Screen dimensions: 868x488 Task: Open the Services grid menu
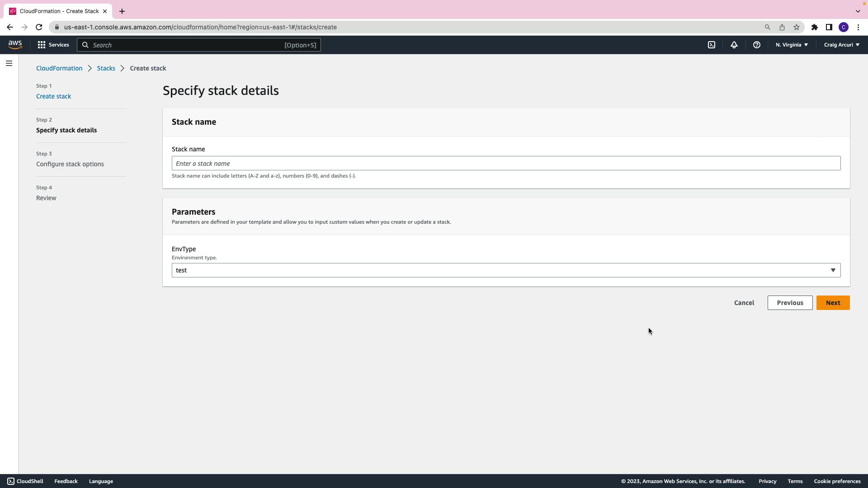[x=53, y=45]
